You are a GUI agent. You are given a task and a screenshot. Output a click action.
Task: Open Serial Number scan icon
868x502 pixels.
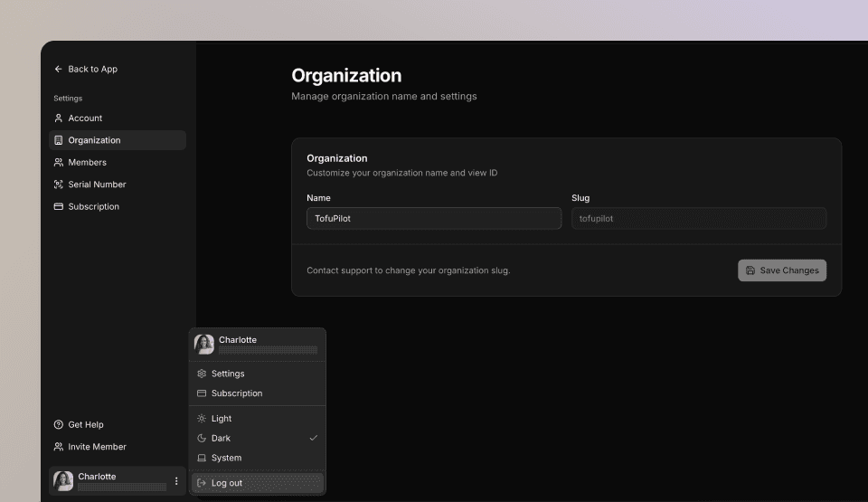pyautogui.click(x=59, y=185)
